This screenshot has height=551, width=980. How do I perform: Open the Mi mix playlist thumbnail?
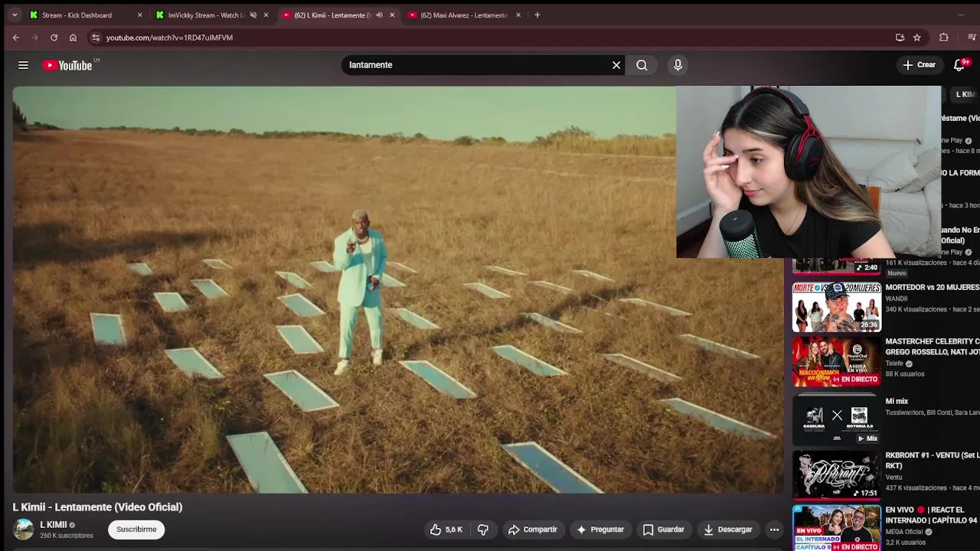coord(836,419)
